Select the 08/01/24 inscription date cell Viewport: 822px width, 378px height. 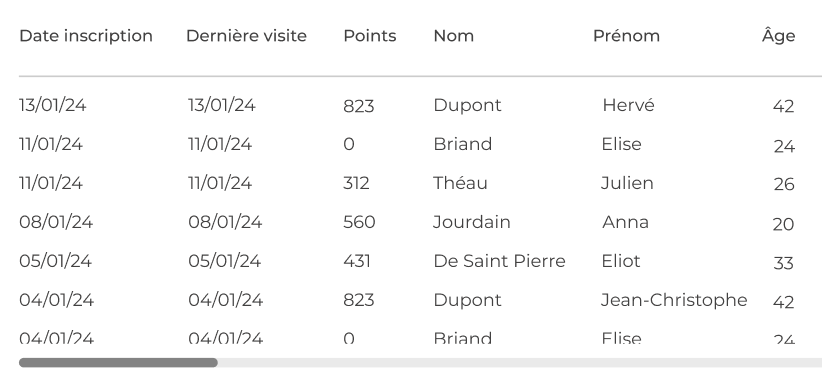coord(56,222)
